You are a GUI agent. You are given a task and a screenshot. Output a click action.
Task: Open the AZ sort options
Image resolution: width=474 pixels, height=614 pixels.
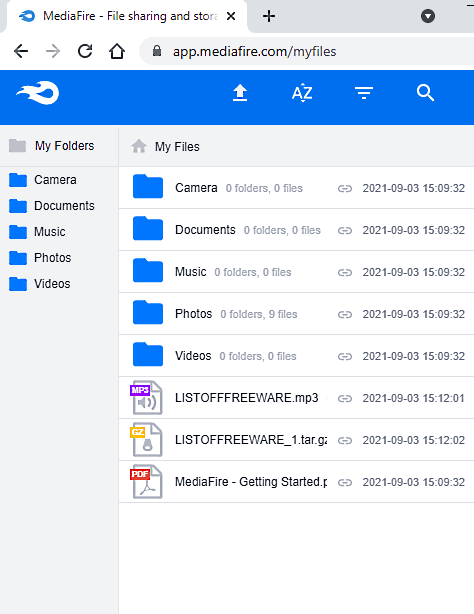[302, 93]
